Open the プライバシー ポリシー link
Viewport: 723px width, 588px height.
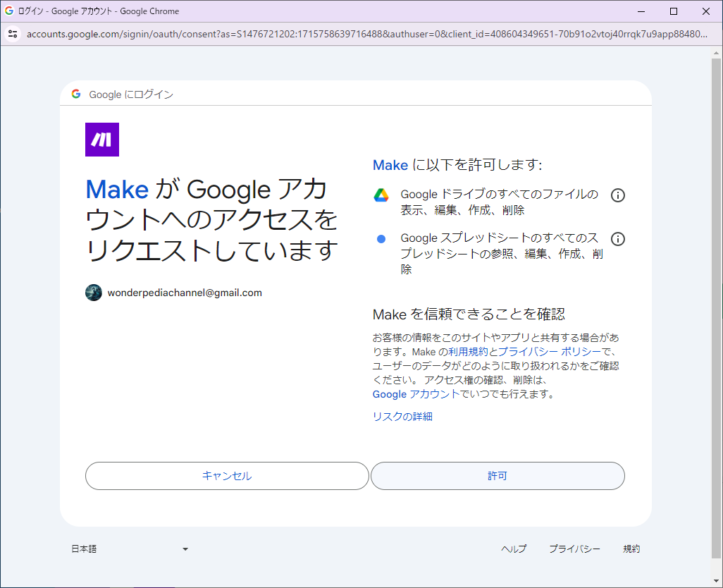[550, 352]
